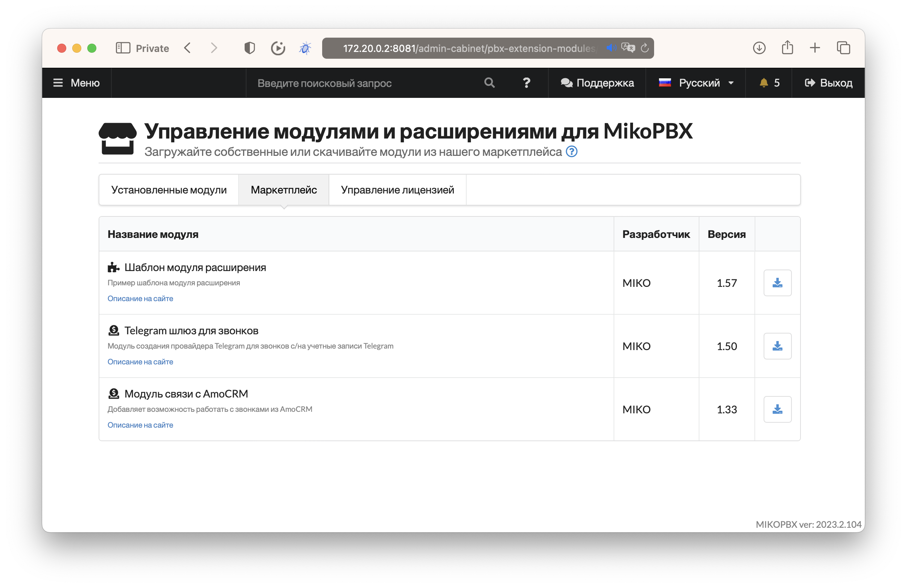
Task: Click the Safari reload page icon
Action: (644, 48)
